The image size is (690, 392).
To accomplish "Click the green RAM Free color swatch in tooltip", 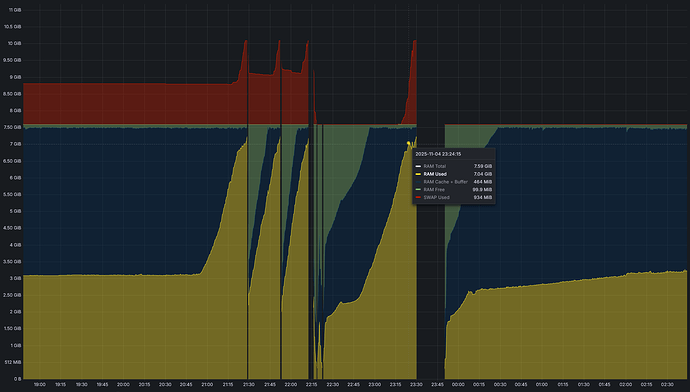I will 418,190.
